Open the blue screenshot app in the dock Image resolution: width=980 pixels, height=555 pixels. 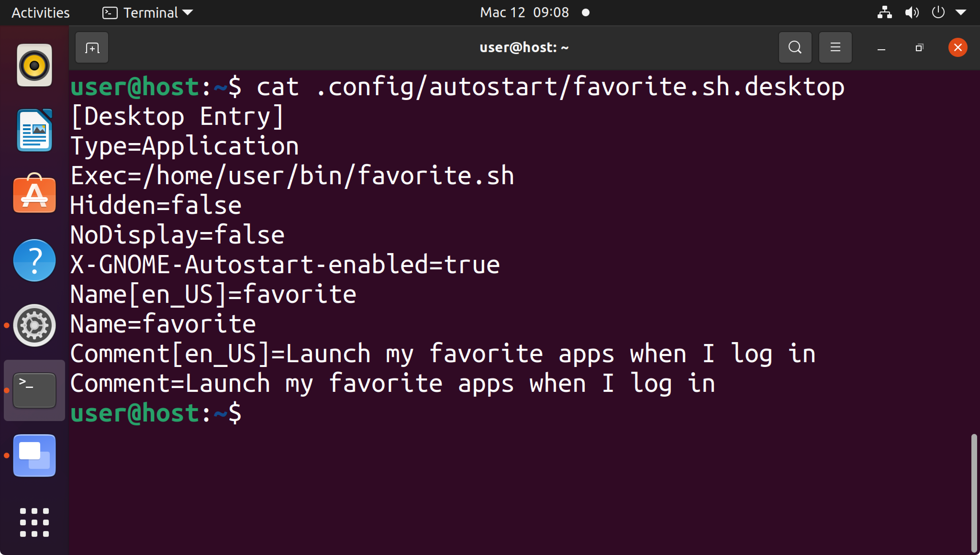(x=34, y=455)
